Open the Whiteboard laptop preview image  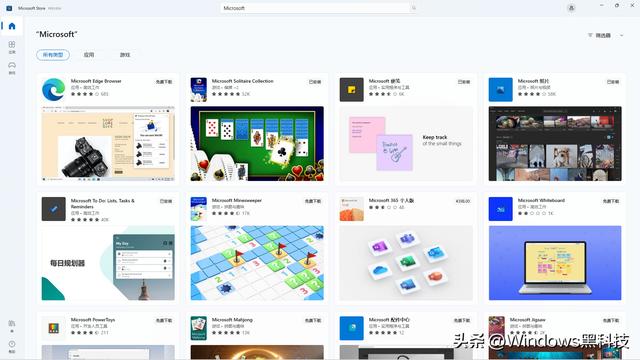[555, 263]
